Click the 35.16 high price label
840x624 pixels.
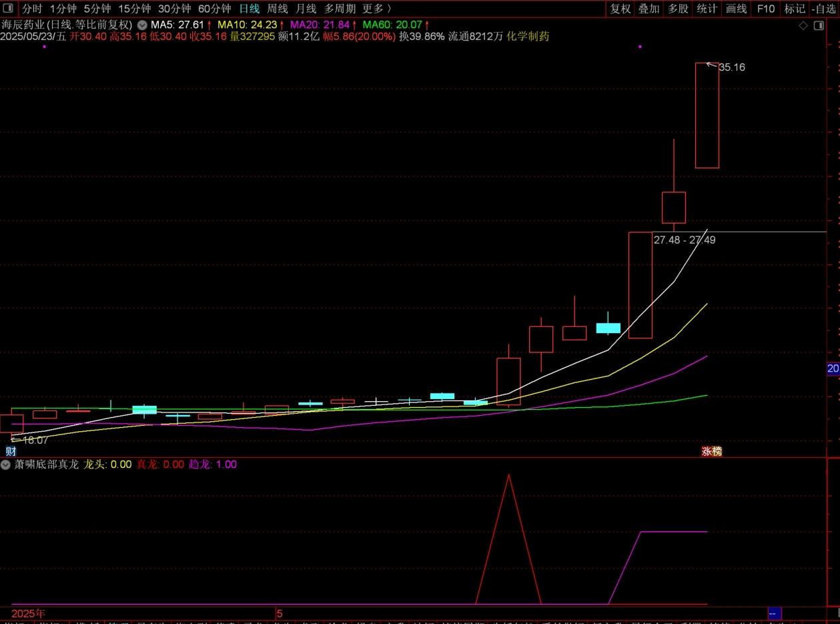click(732, 67)
